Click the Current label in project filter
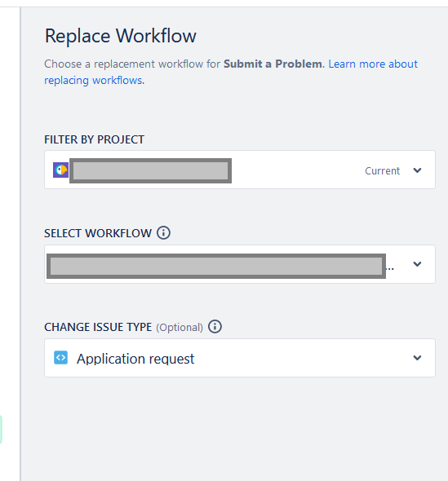The height and width of the screenshot is (481, 448). point(382,171)
